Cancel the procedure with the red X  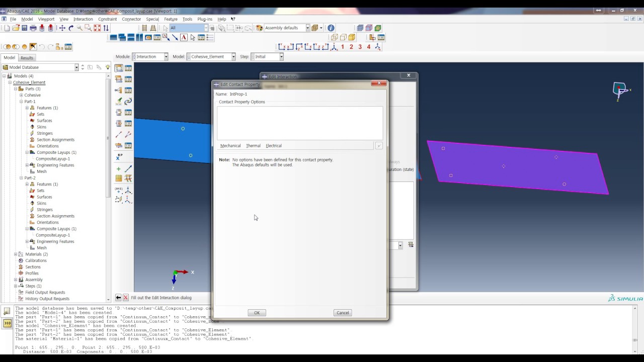point(126,298)
